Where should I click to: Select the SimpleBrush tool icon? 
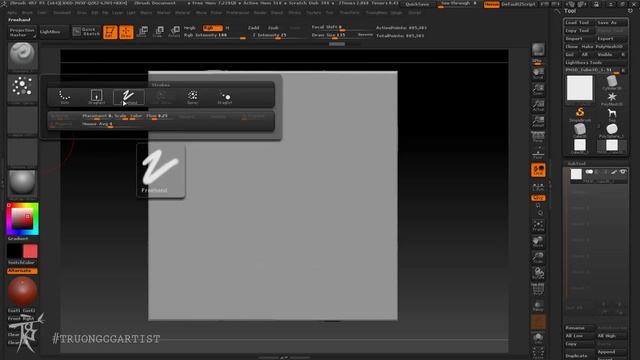(580, 114)
